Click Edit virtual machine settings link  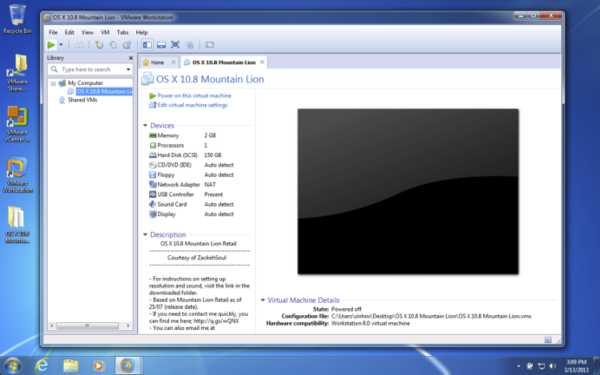[x=192, y=105]
